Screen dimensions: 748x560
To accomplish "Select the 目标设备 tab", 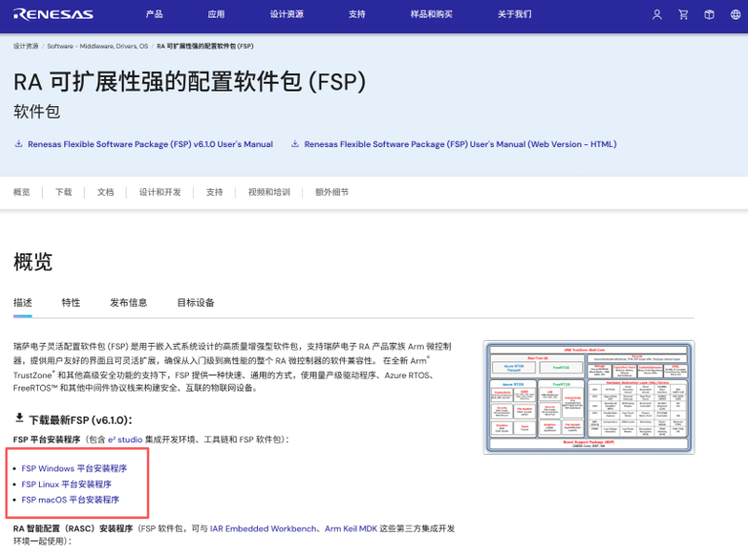I will coord(196,303).
